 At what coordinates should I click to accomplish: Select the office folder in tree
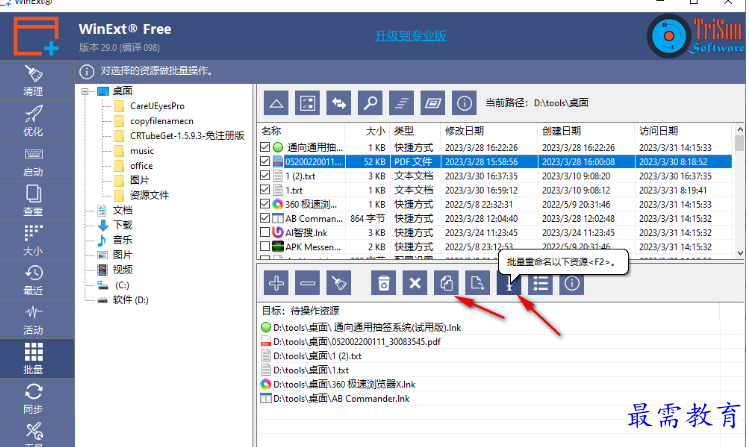pyautogui.click(x=141, y=165)
